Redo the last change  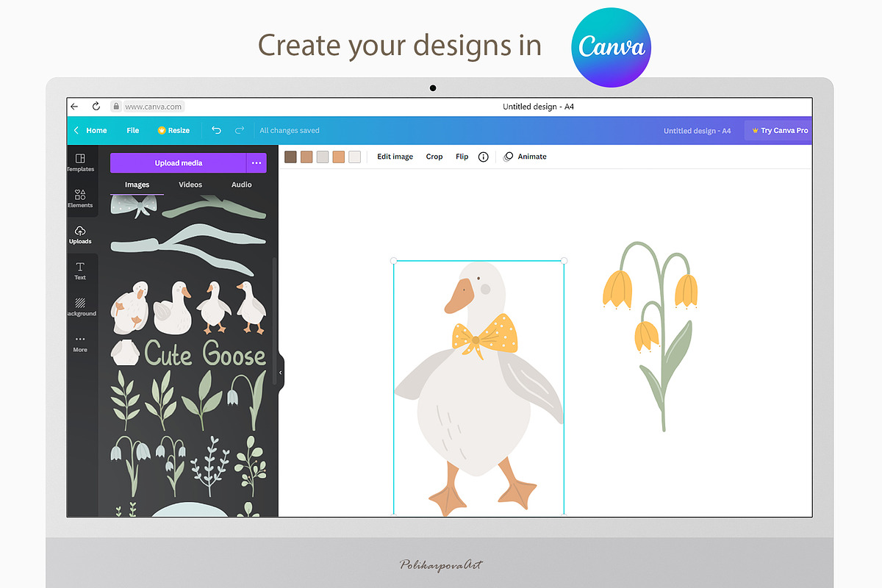240,130
